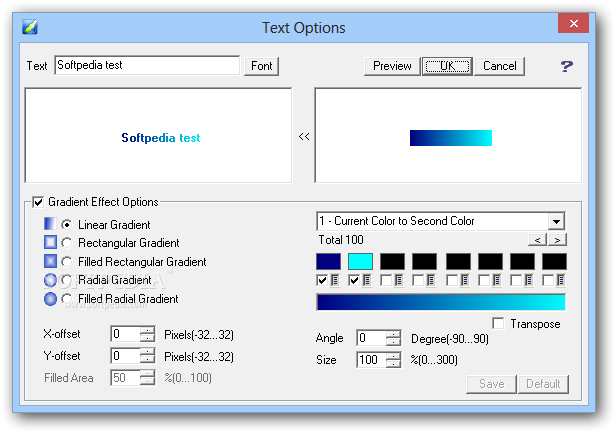Viewport: 616px width, 433px height.
Task: Open position editor under fifth color swatch
Action: pos(465,280)
